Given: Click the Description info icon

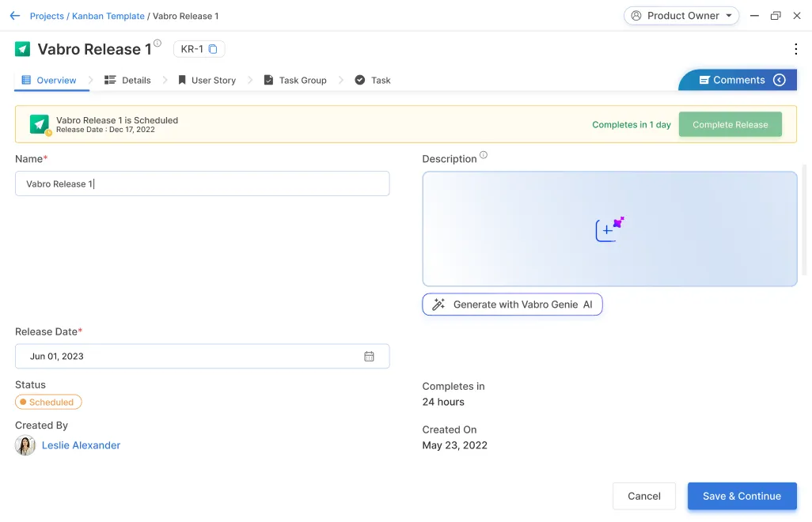Looking at the screenshot, I should (x=484, y=155).
